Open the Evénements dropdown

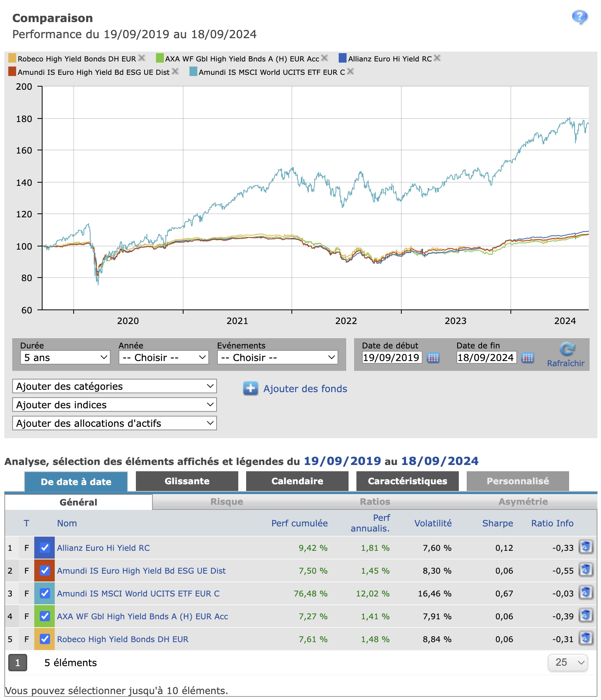277,357
